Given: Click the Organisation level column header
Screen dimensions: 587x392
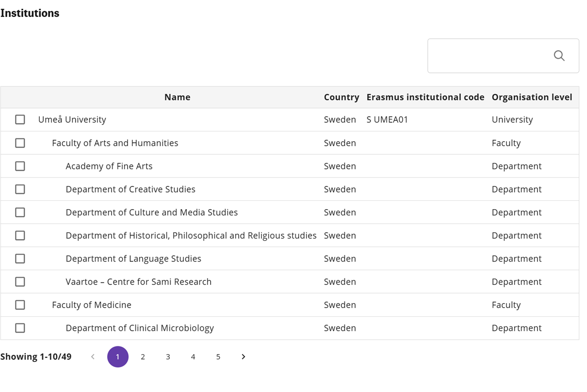Looking at the screenshot, I should pyautogui.click(x=532, y=97).
